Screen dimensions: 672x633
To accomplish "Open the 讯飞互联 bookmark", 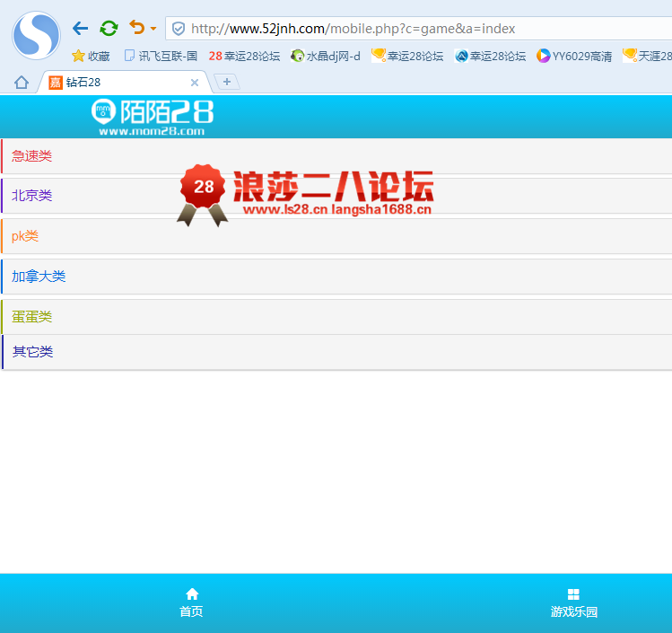I will pos(161,56).
